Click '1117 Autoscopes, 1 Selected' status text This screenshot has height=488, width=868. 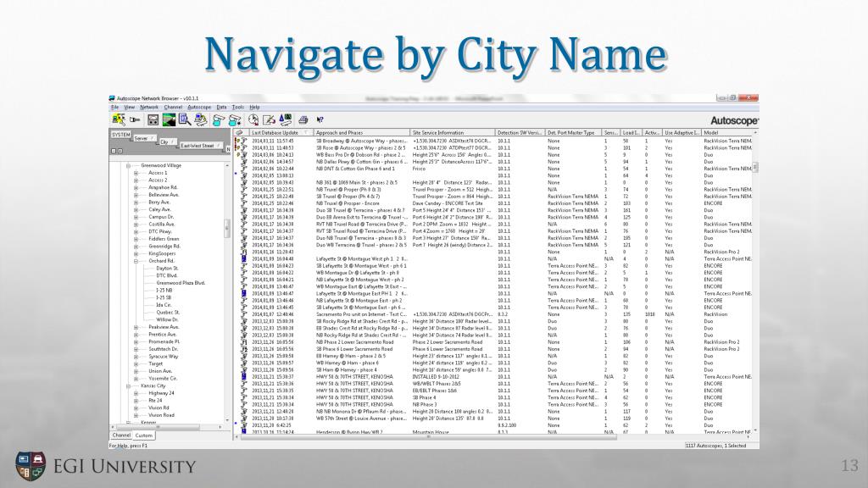tap(715, 446)
